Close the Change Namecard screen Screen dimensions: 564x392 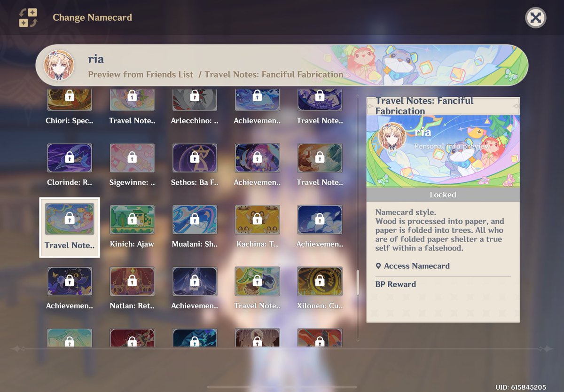(x=535, y=18)
